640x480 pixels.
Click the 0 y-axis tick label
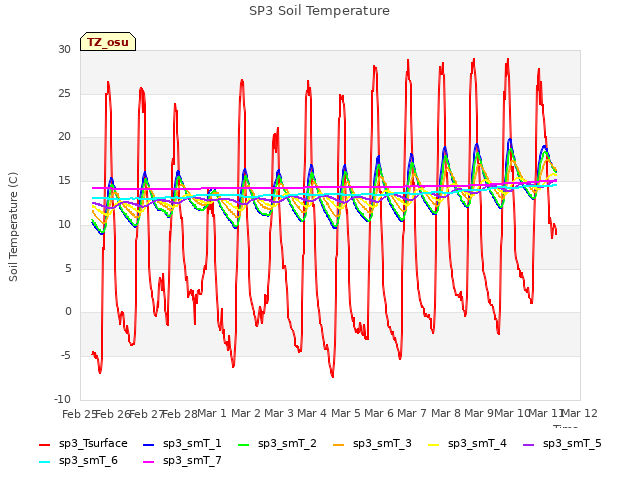(68, 312)
